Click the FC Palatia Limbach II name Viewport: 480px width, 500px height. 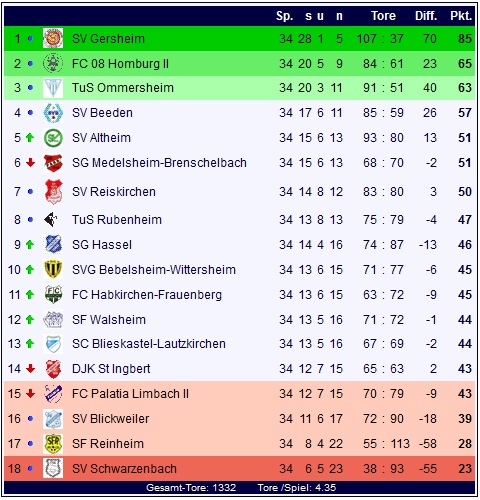coord(130,394)
